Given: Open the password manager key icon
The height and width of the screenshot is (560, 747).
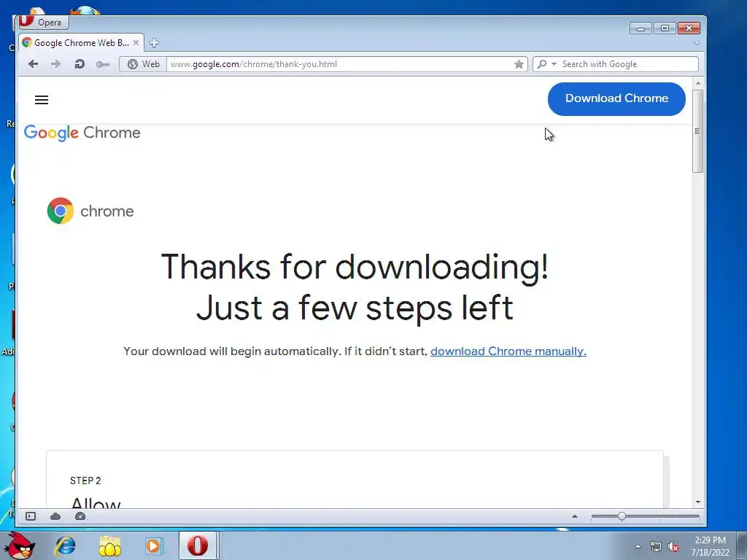Looking at the screenshot, I should (x=103, y=64).
